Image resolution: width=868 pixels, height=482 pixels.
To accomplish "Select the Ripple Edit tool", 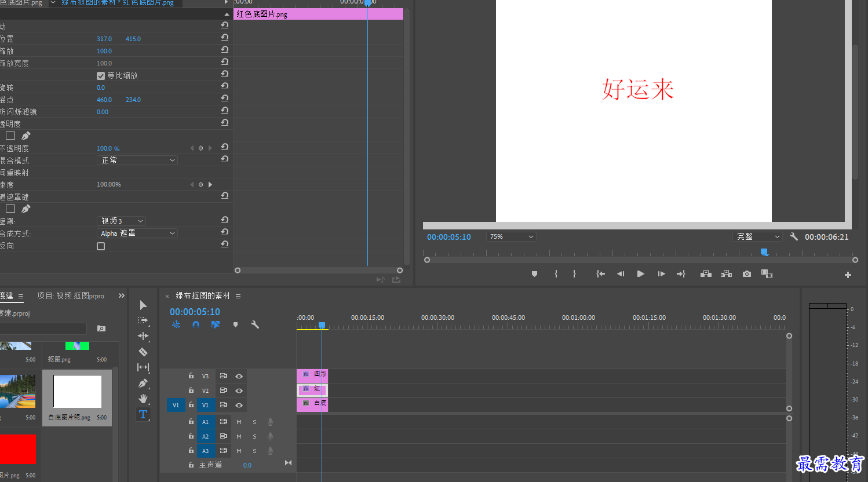I will click(143, 336).
